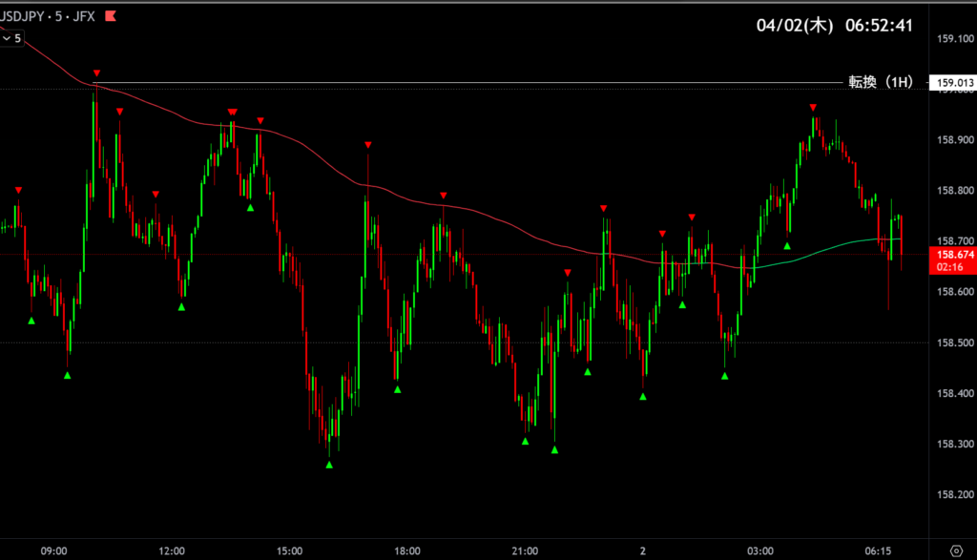The height and width of the screenshot is (560, 977).
Task: Click the green arrow marker above the 09:00 label
Action: (x=67, y=375)
